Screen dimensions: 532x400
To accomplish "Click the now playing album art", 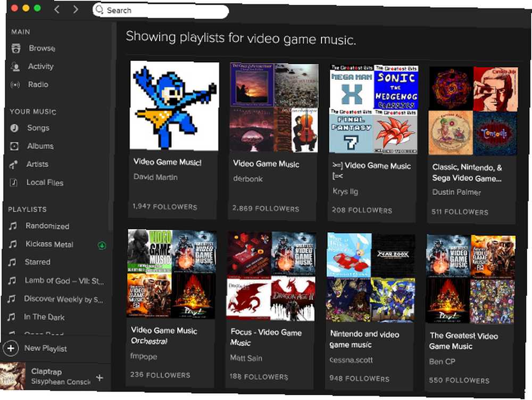I will click(13, 376).
